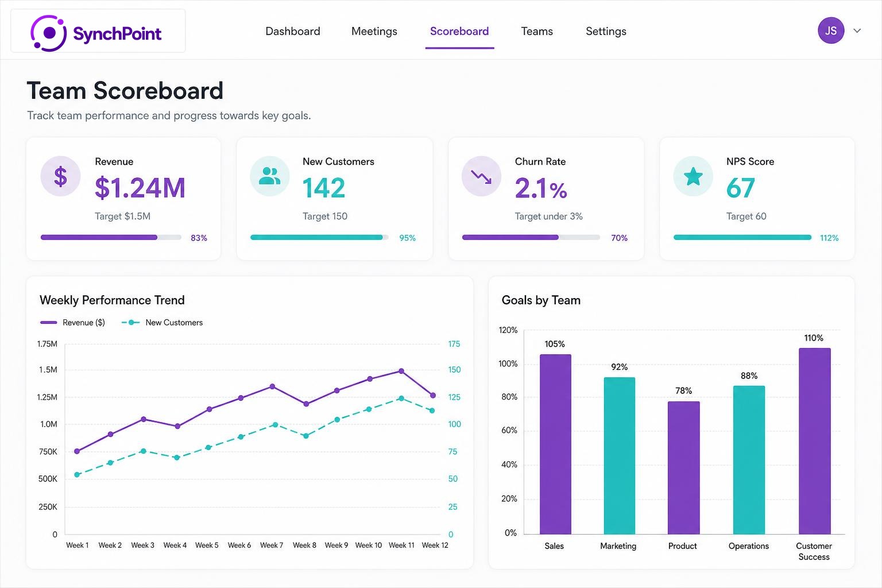Click the SynchPoint logo
The height and width of the screenshot is (588, 882).
pyautogui.click(x=97, y=33)
